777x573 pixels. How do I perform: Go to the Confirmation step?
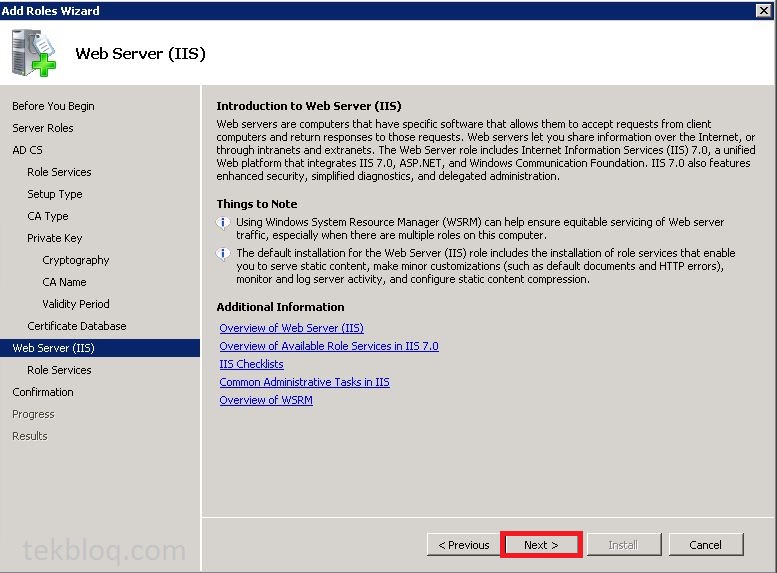click(43, 392)
